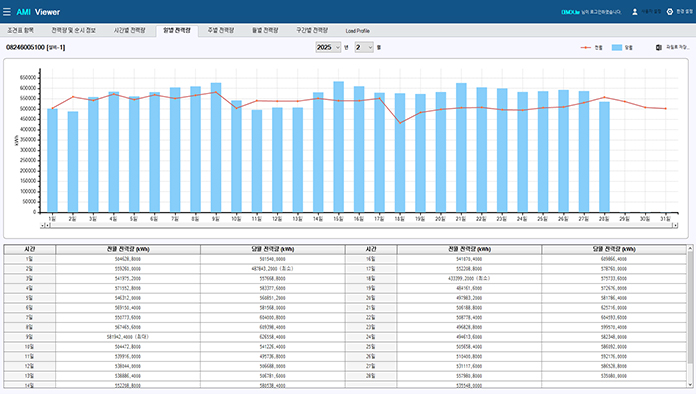
Task: Click the blue bar for 9일 in chart
Action: click(x=216, y=147)
